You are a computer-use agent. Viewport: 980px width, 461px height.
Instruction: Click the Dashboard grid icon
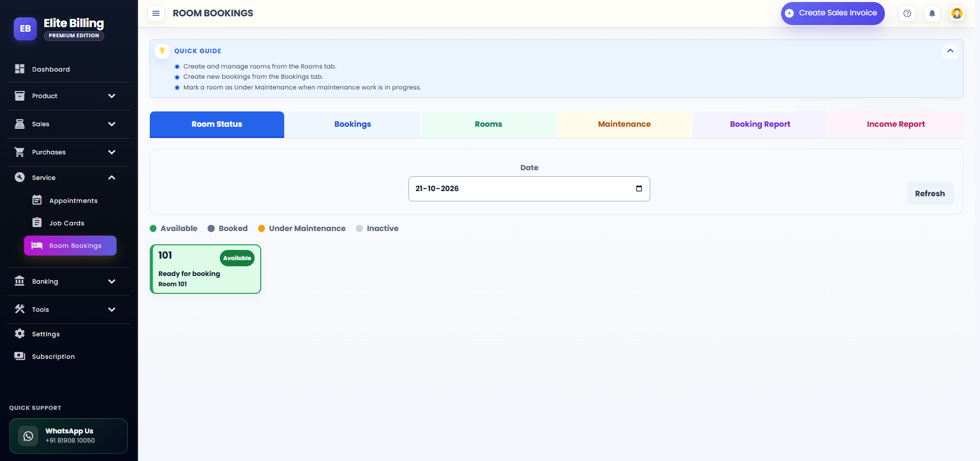click(x=19, y=69)
